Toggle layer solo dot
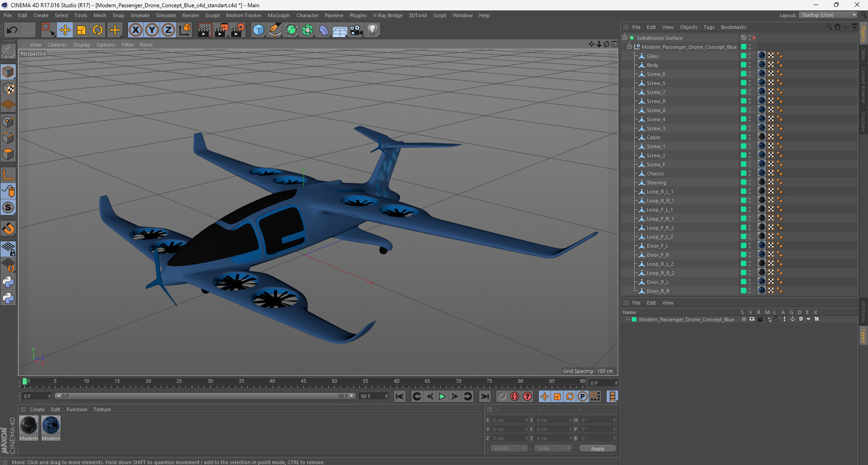The image size is (868, 465). tap(744, 319)
